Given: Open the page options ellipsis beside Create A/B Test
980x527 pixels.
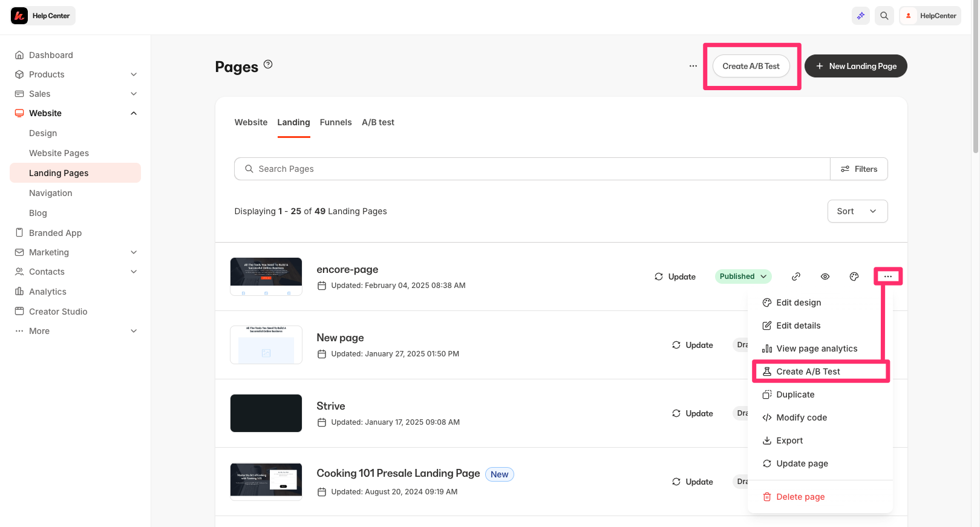Looking at the screenshot, I should 693,66.
